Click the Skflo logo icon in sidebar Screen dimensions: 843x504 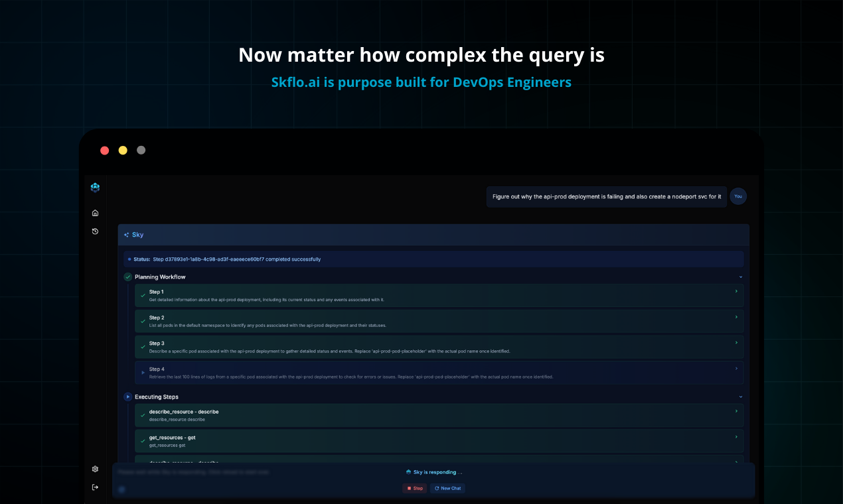pos(95,188)
